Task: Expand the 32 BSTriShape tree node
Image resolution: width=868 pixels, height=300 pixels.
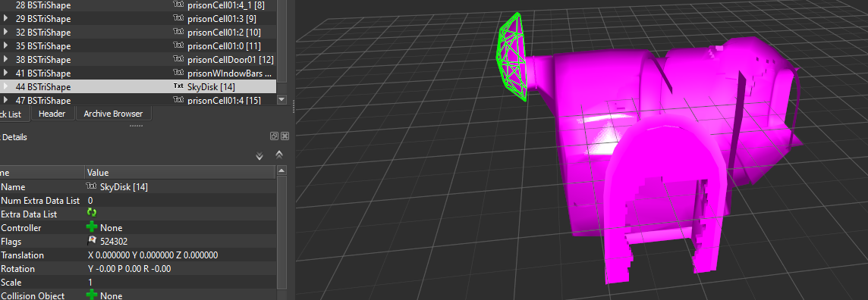Action: pyautogui.click(x=5, y=32)
